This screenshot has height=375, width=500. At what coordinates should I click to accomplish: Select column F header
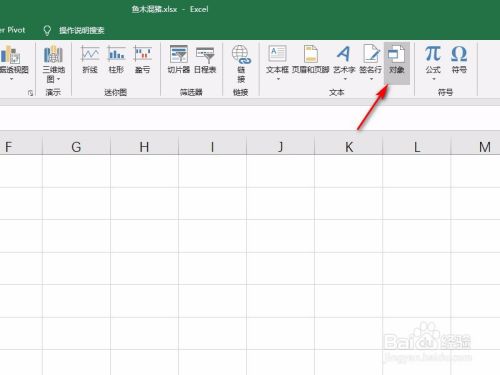21,146
